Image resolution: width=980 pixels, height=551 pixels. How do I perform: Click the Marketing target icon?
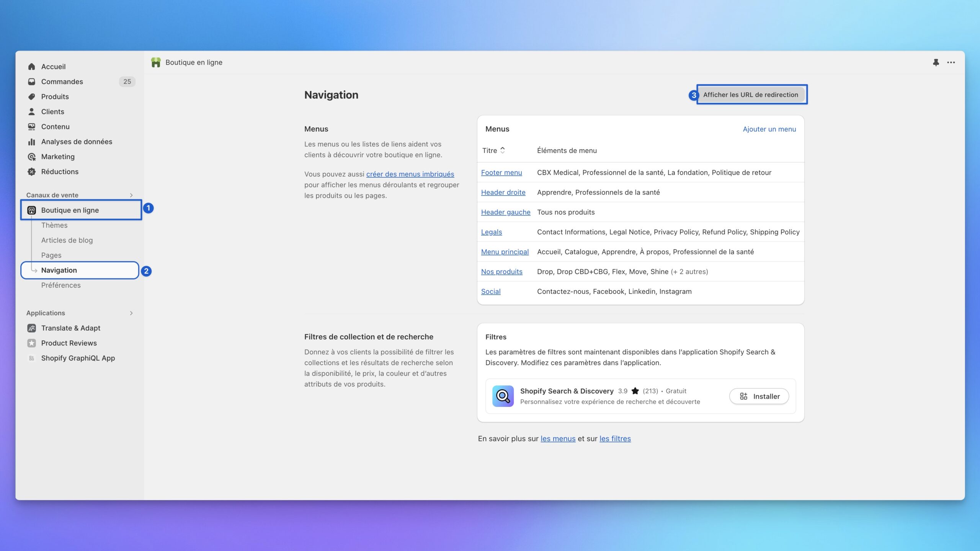point(31,156)
